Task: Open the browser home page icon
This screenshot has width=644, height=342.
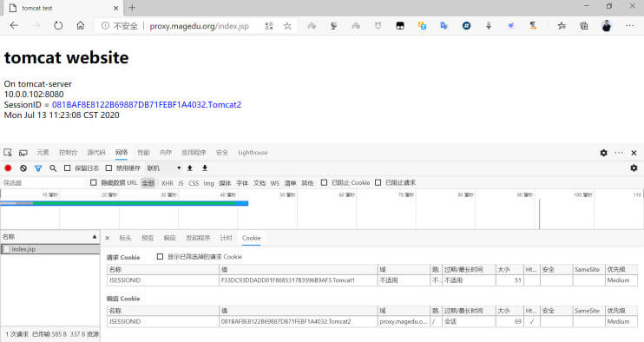Action: tap(81, 25)
